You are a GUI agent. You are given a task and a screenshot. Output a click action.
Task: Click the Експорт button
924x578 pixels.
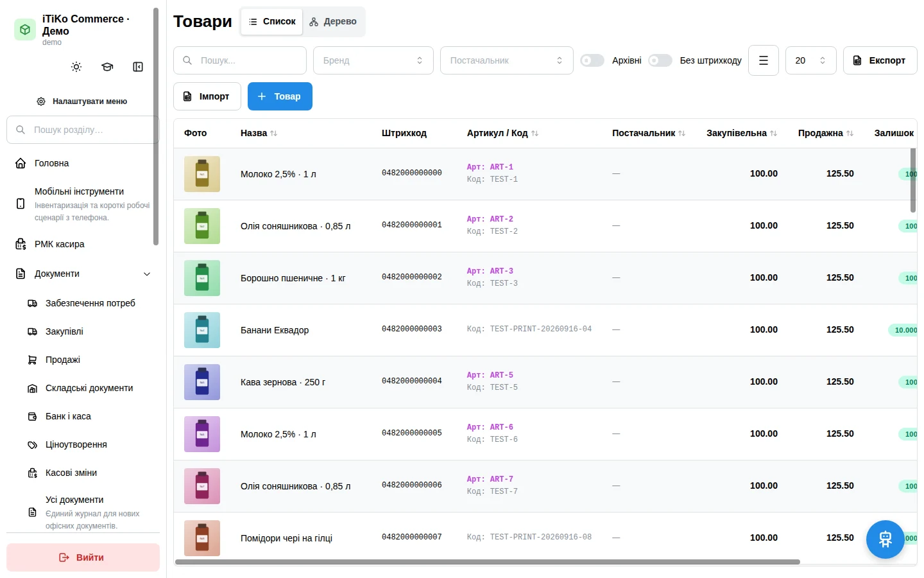point(880,60)
